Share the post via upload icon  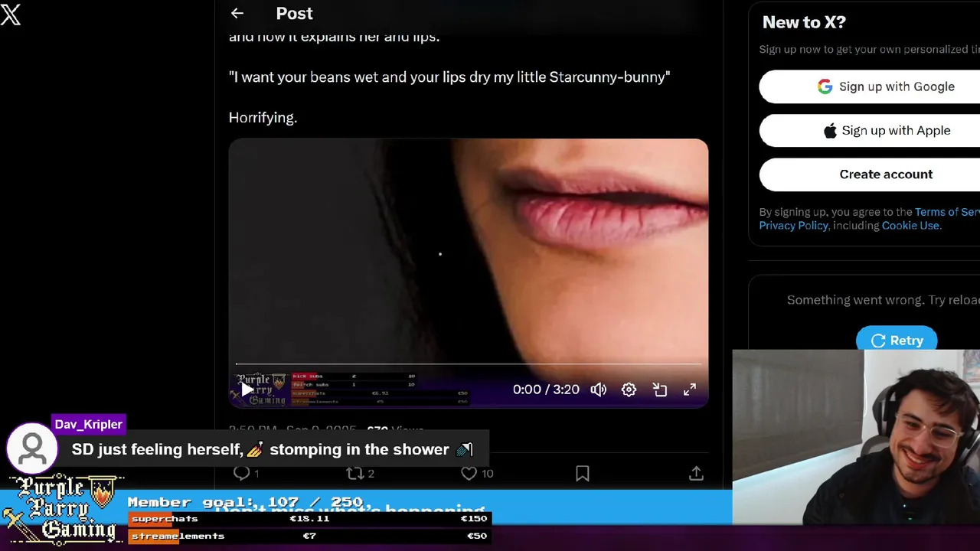coord(696,474)
